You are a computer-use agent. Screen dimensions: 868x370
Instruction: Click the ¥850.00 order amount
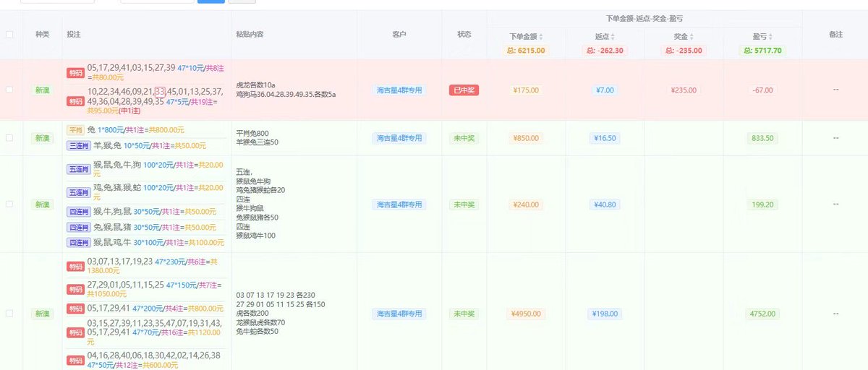coord(526,138)
